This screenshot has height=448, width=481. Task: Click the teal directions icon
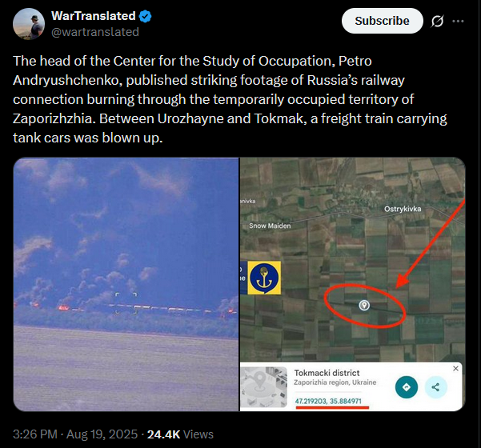tap(407, 387)
